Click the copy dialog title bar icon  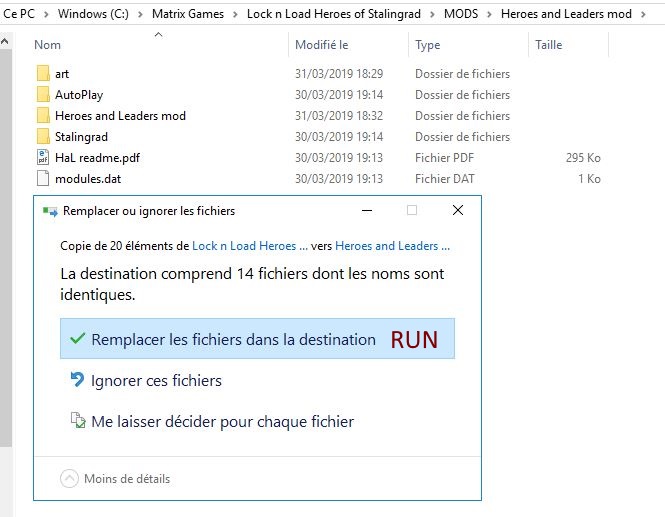click(x=50, y=211)
